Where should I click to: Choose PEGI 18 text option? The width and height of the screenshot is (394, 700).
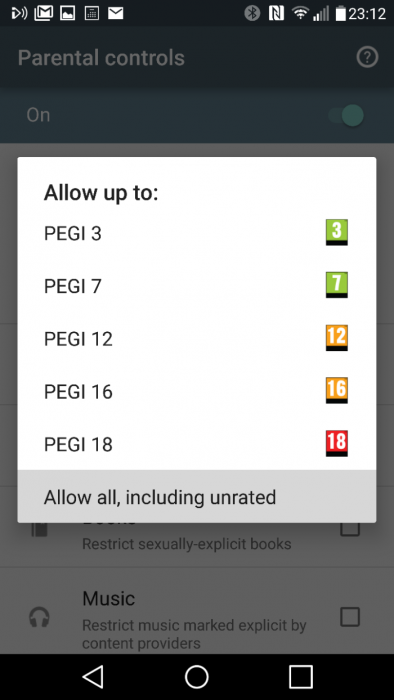(x=78, y=444)
